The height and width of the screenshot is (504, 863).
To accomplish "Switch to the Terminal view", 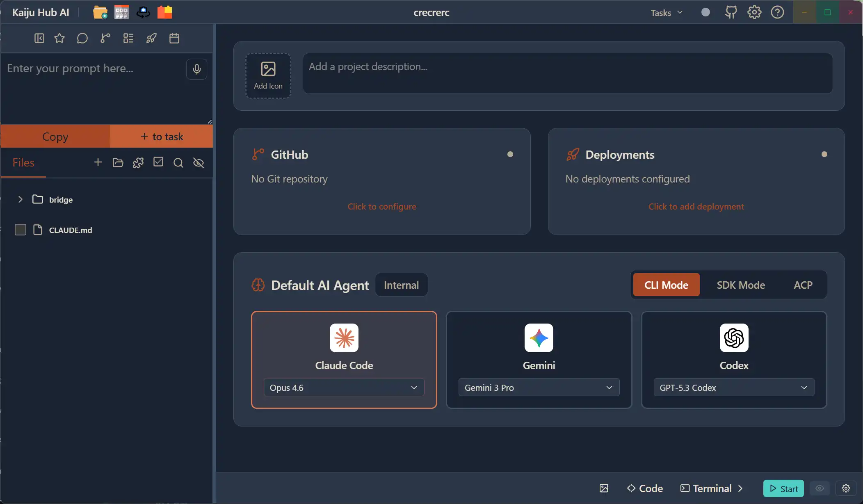I will point(706,488).
